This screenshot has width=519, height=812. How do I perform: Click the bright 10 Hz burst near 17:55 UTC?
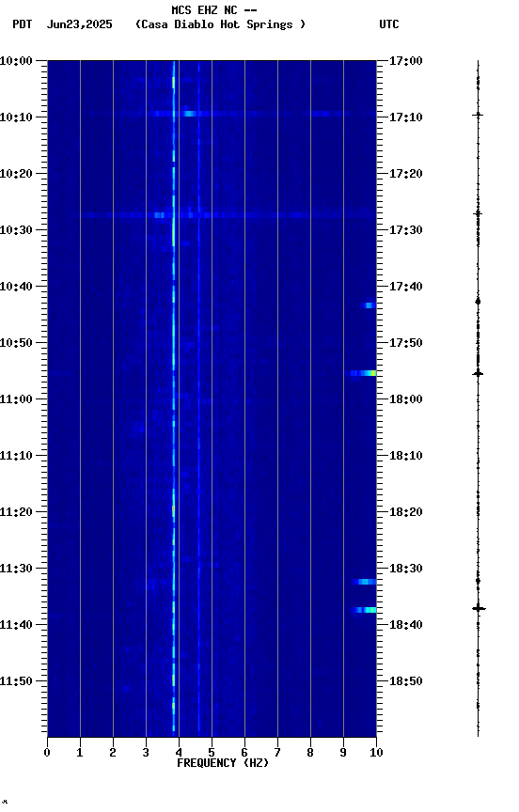[363, 373]
